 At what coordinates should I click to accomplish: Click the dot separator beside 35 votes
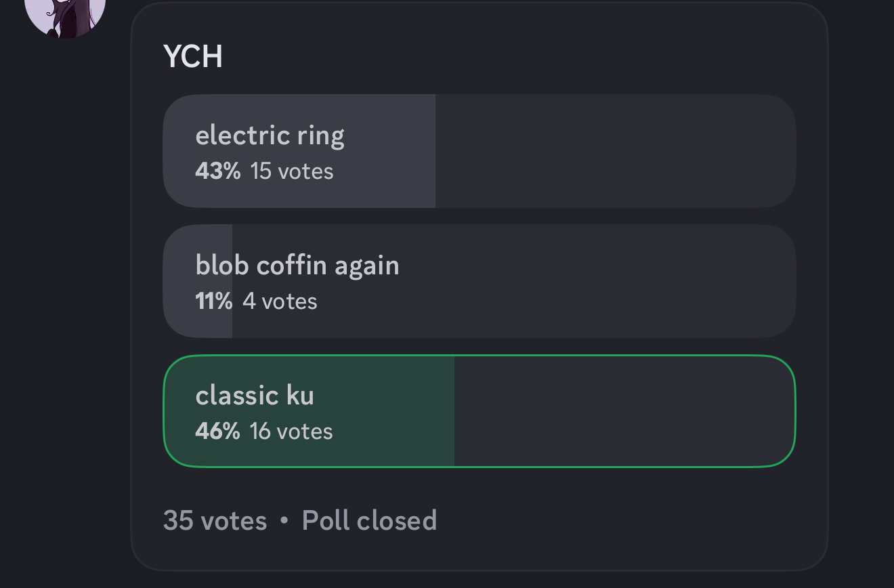point(284,520)
